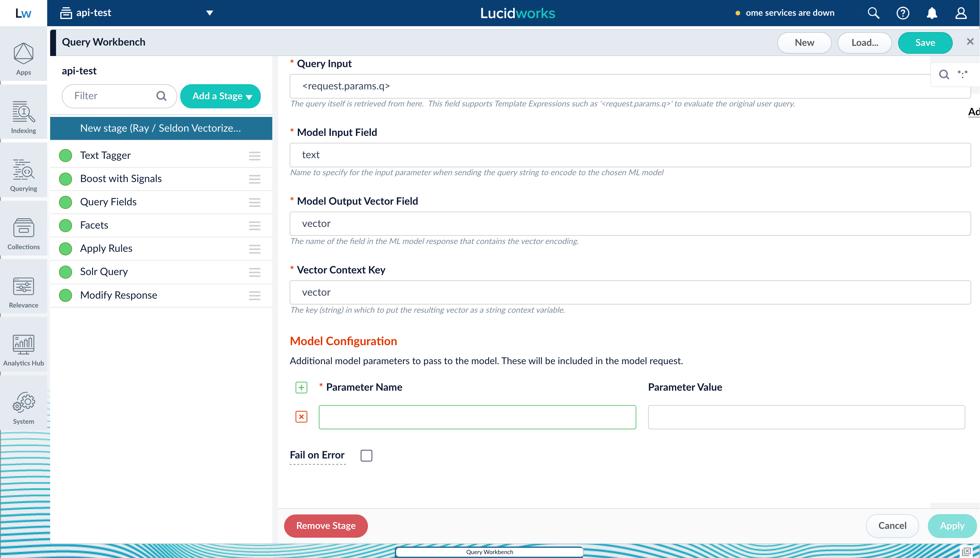The image size is (980, 558).
Task: Open the notifications bell
Action: 932,13
